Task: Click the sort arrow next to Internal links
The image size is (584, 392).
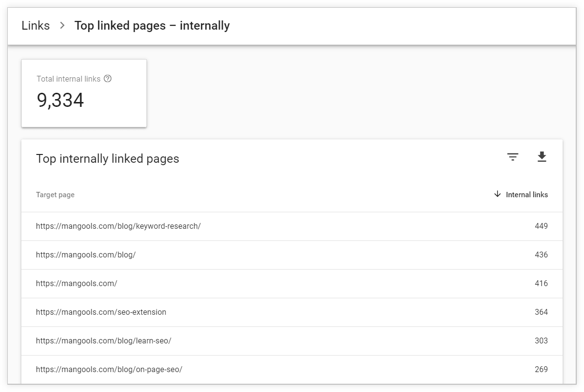Action: pyautogui.click(x=497, y=194)
